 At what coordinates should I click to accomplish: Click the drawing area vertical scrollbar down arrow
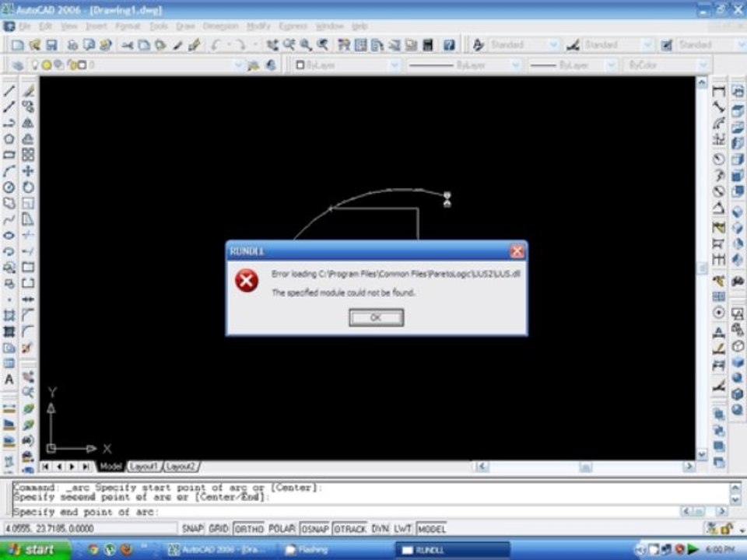(701, 454)
